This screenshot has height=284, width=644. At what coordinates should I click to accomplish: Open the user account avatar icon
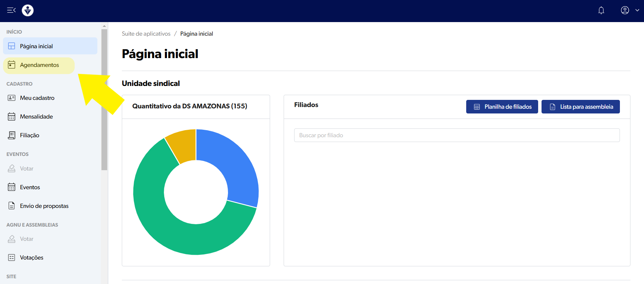(625, 10)
